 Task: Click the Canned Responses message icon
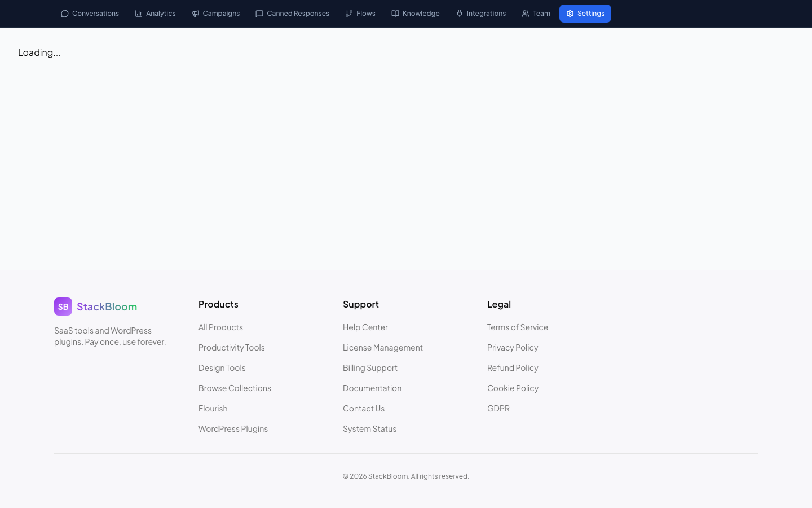259,14
